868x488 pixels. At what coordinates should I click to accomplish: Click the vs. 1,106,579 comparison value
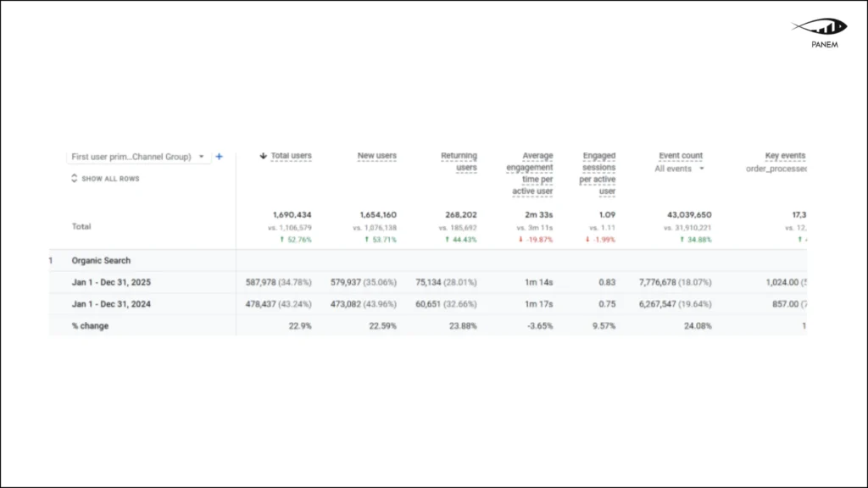coord(290,227)
